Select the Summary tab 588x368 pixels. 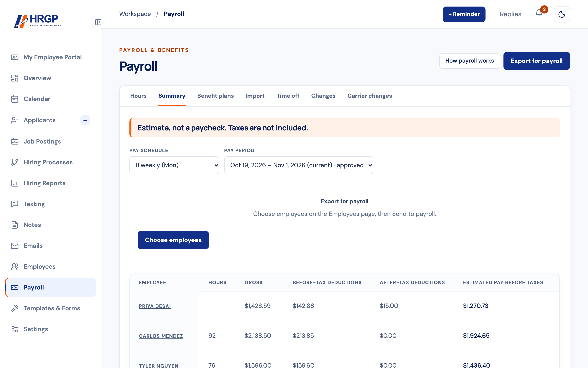pyautogui.click(x=172, y=96)
